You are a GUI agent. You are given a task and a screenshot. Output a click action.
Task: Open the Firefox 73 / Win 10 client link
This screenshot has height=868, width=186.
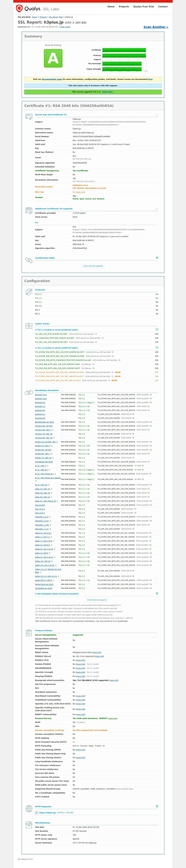click(x=43, y=458)
